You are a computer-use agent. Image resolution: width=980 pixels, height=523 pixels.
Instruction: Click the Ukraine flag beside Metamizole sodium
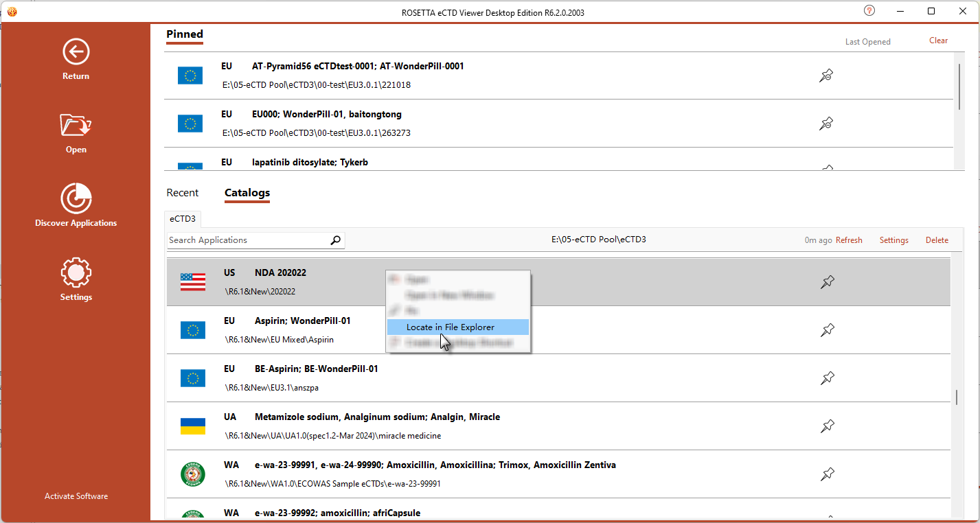[193, 426]
